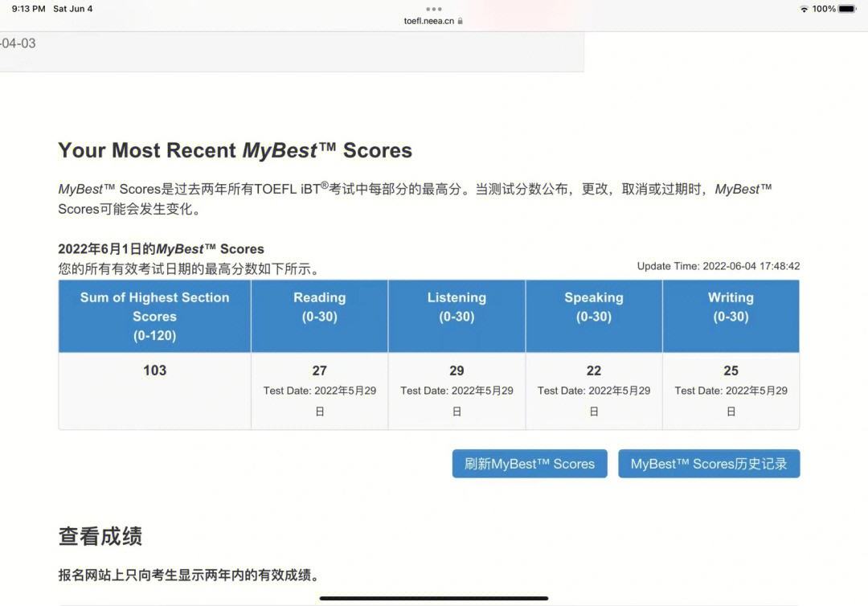Click the MyBest Scores description paragraph
This screenshot has width=868, height=606.
coord(416,199)
